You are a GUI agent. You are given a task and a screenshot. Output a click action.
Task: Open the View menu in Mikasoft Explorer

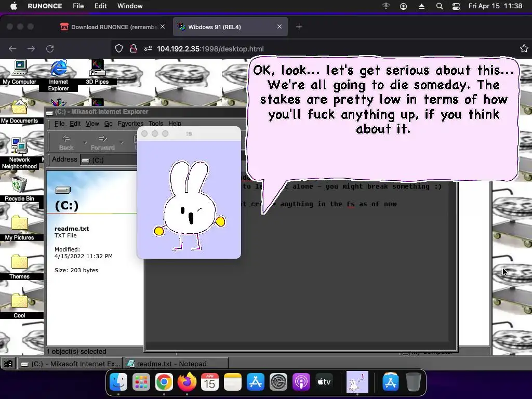pyautogui.click(x=92, y=124)
